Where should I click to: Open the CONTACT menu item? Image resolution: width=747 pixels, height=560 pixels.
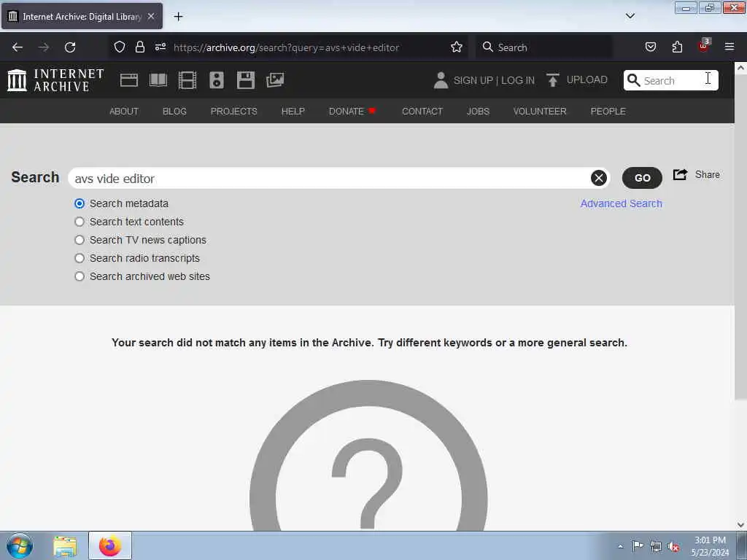tap(422, 111)
